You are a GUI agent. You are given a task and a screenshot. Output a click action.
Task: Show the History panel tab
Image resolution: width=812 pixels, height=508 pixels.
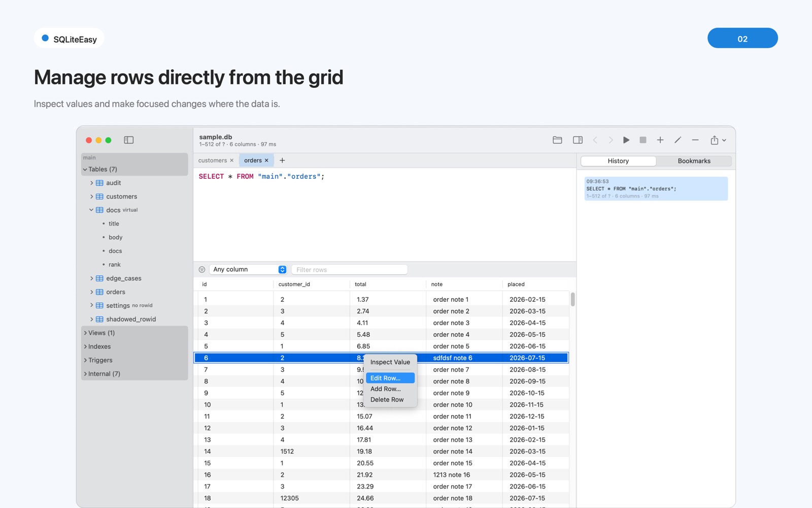tap(618, 161)
